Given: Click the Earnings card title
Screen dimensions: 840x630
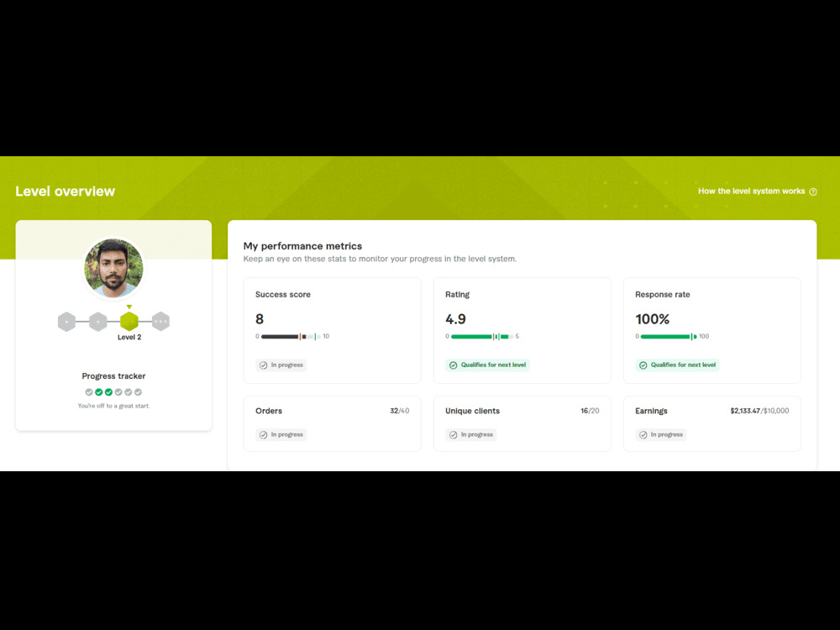Looking at the screenshot, I should coord(651,411).
